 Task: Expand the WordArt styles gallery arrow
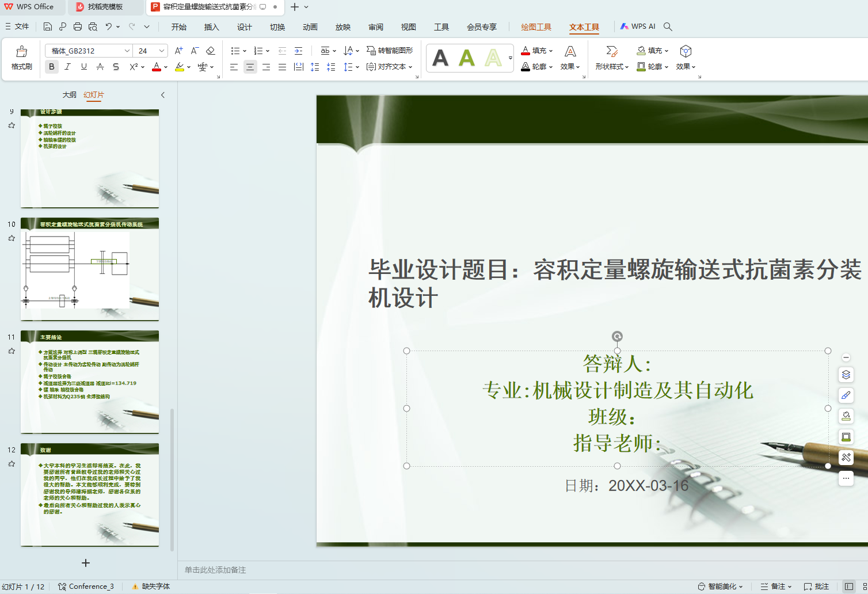coord(510,58)
